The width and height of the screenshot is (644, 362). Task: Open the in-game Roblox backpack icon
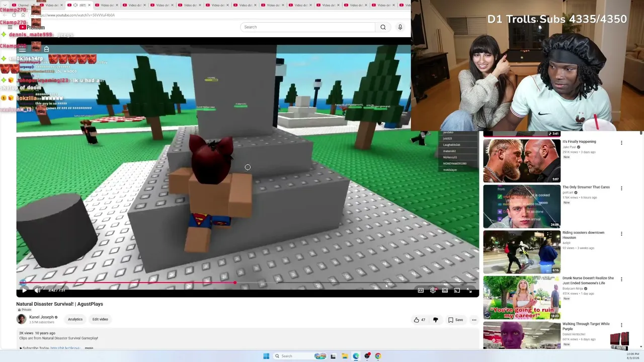tap(46, 49)
